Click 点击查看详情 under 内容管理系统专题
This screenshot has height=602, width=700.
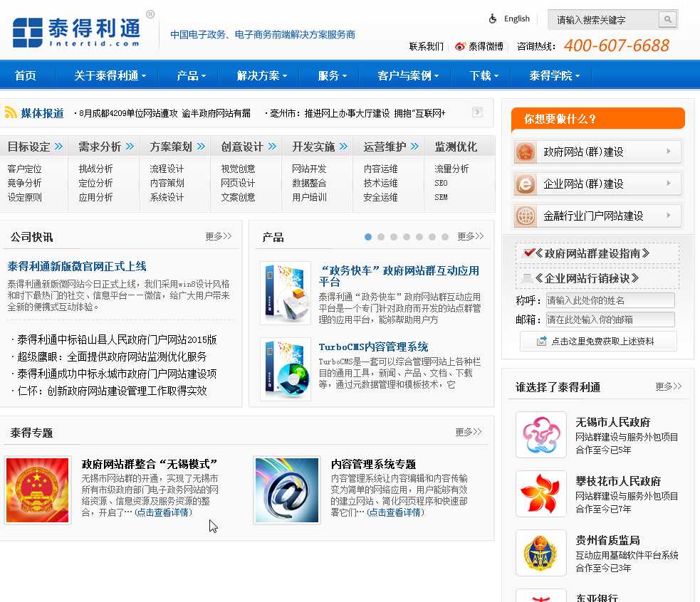[395, 512]
